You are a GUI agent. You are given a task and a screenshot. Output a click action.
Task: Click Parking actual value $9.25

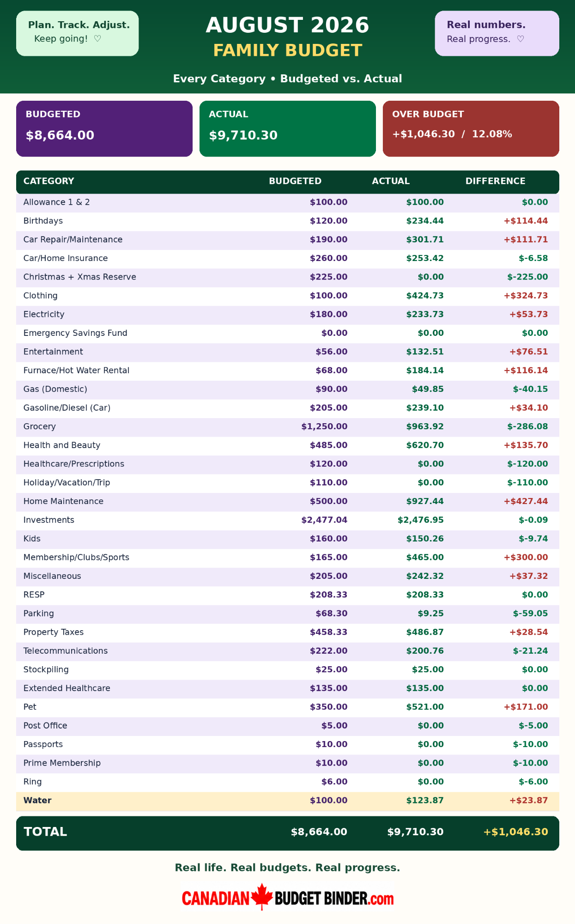(x=430, y=614)
